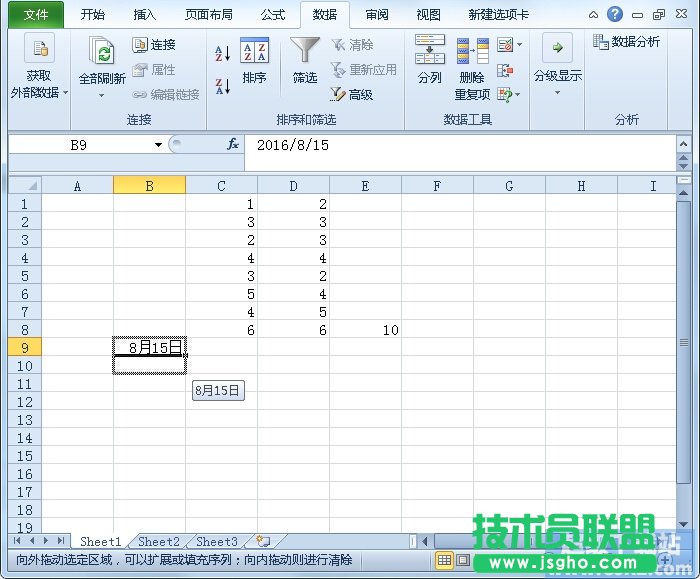700x579 pixels.
Task: Switch to Sheet3 tab
Action: point(217,542)
